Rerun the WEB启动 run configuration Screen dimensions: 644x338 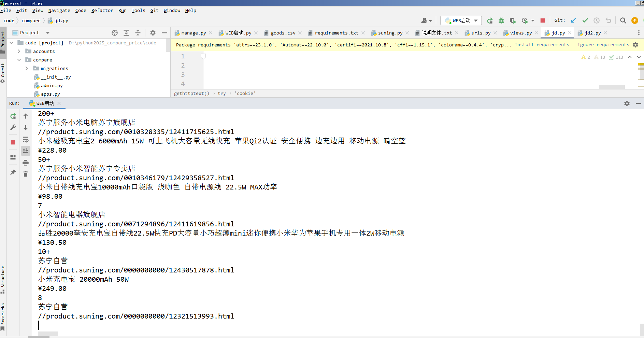coord(490,20)
